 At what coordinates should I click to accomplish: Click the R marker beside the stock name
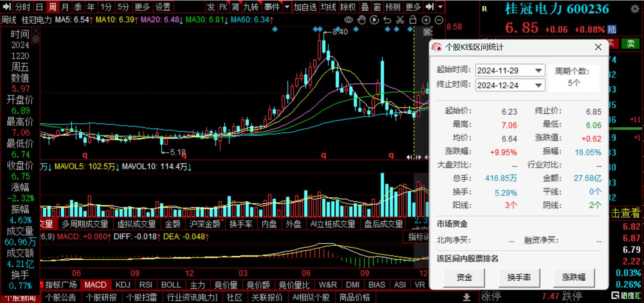(484, 9)
